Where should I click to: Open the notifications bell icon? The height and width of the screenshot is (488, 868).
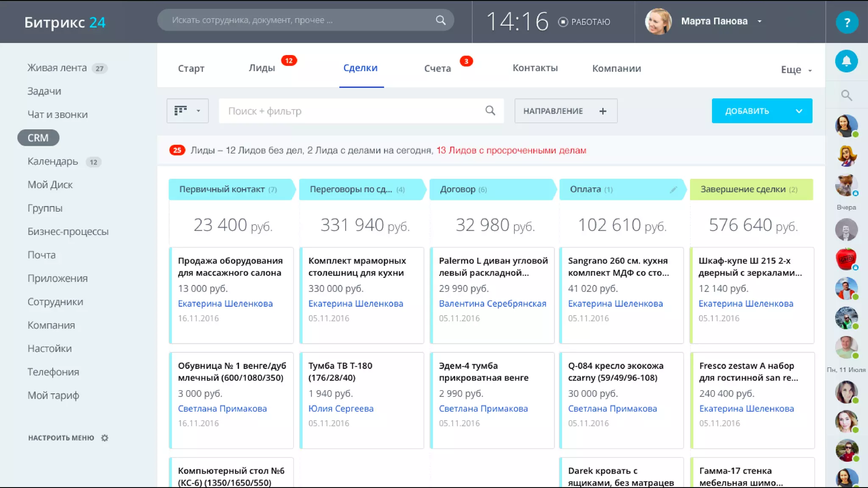click(x=846, y=61)
